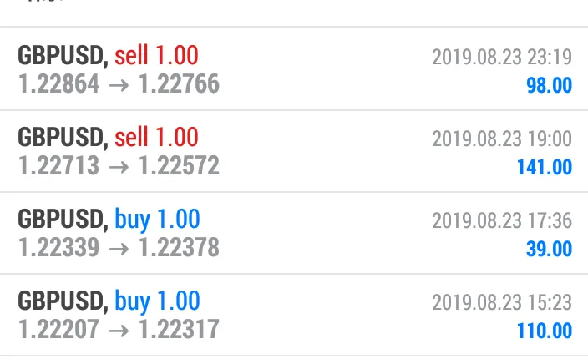Click the 2019.08.23 19:00 timestamp

click(x=502, y=139)
